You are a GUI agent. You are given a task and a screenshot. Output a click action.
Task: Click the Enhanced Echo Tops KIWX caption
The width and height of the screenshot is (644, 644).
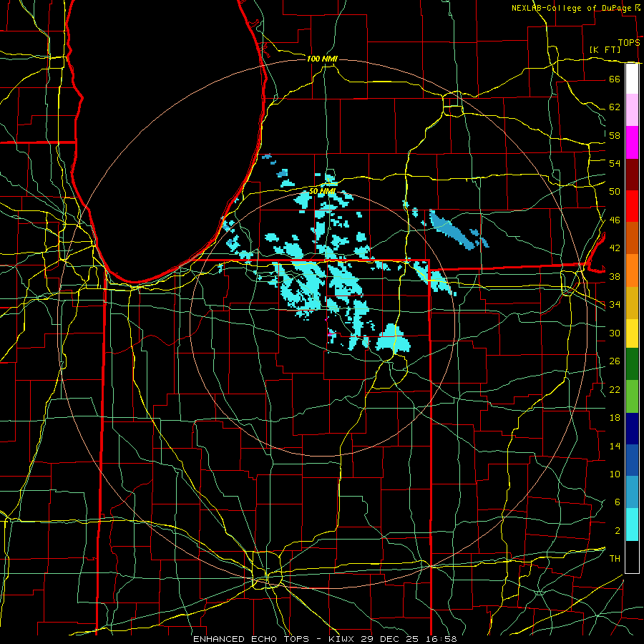(x=325, y=639)
